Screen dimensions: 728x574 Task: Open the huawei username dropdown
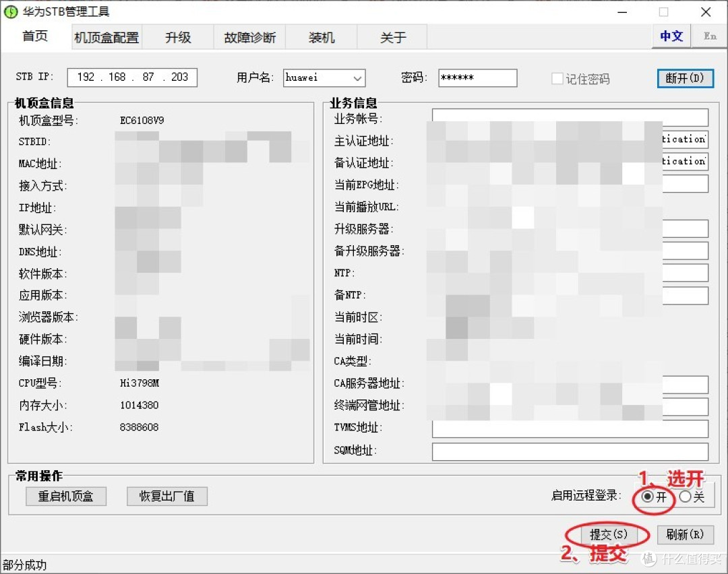(358, 78)
